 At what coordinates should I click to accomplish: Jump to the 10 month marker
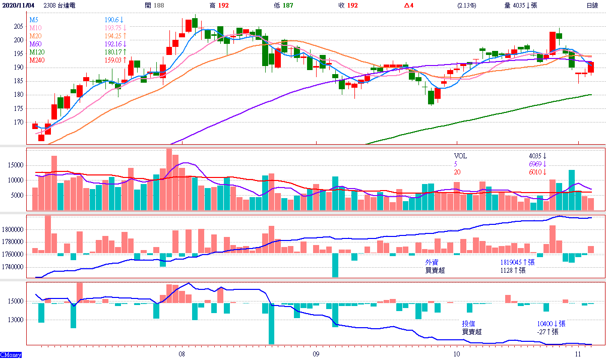pyautogui.click(x=456, y=354)
